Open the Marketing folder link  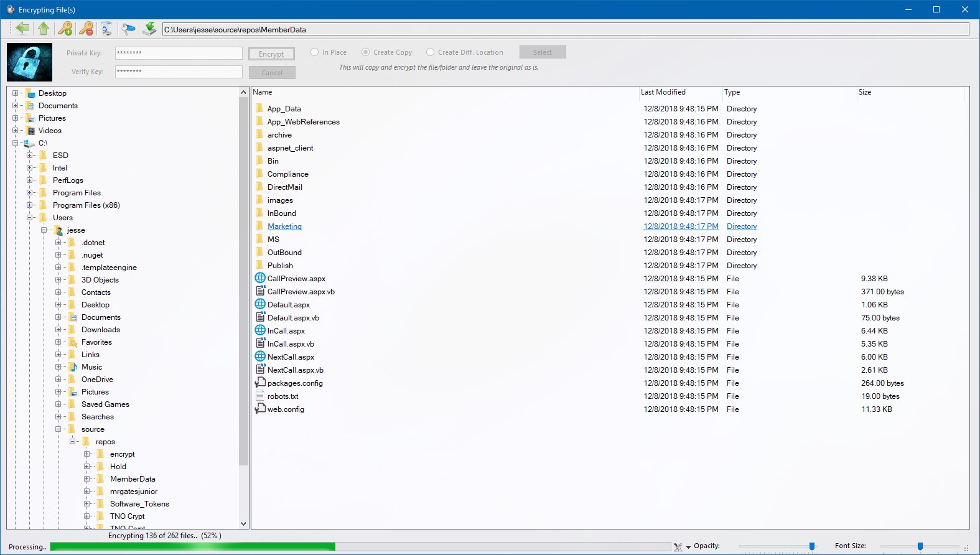284,226
